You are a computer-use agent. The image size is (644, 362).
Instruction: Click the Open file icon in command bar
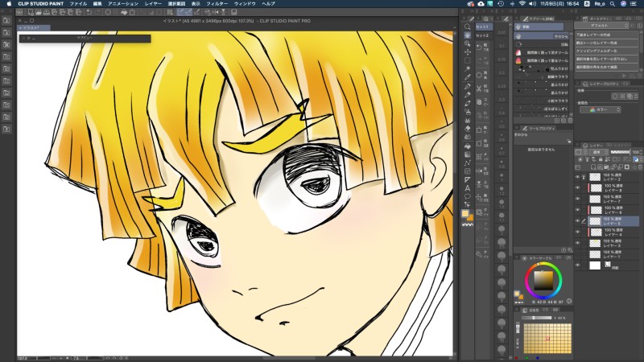pos(39,12)
